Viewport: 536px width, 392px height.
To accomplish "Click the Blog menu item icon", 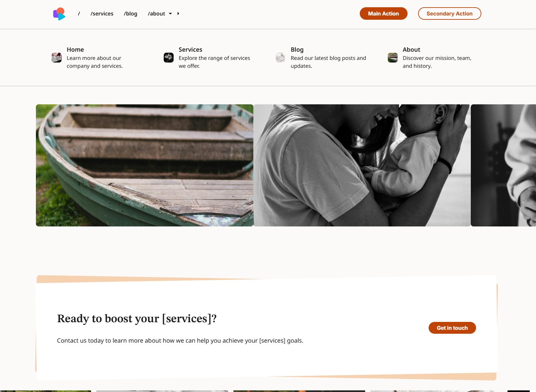I will (x=281, y=58).
